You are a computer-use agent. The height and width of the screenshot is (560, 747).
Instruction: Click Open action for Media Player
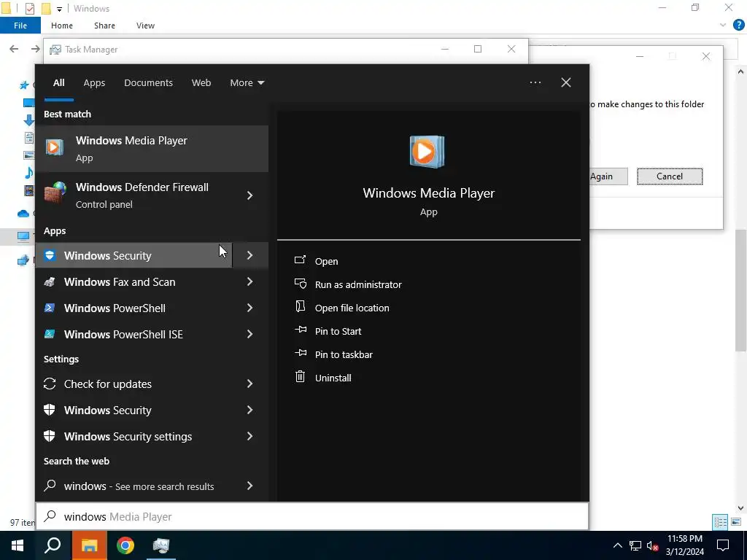(x=326, y=261)
